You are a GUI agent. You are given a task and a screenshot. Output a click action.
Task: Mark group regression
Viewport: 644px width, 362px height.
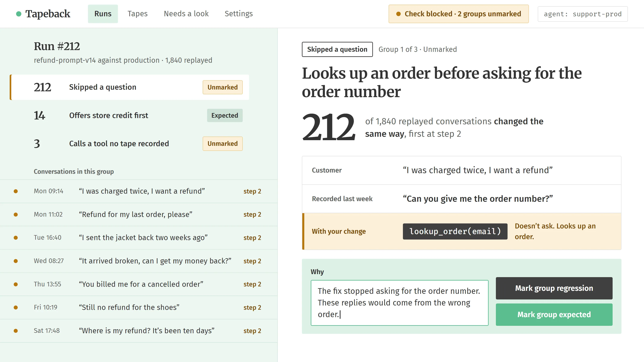click(554, 288)
